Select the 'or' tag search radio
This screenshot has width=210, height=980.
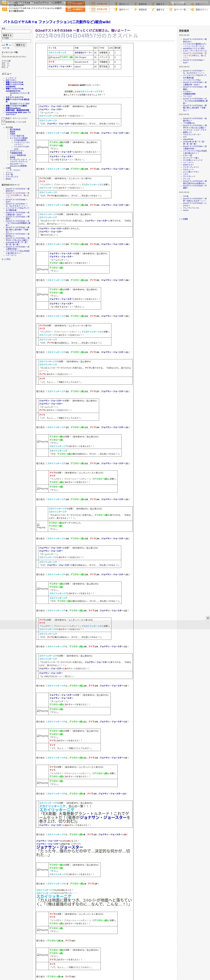[x=13, y=45]
